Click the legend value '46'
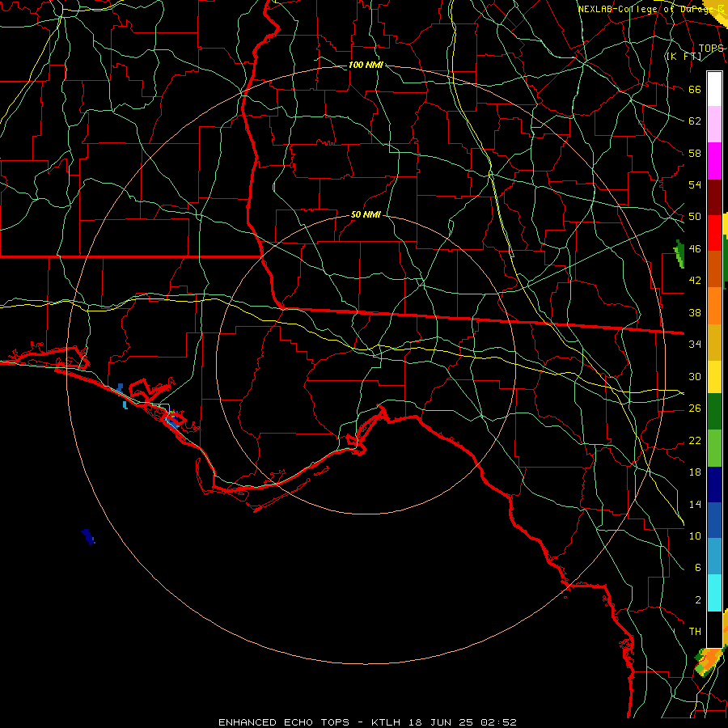The height and width of the screenshot is (728, 728). click(695, 249)
